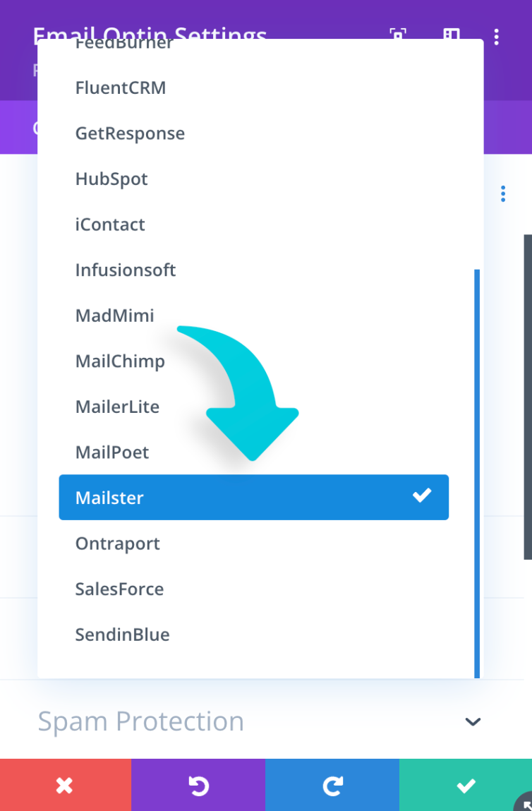Viewport: 532px width, 811px height.
Task: Open the blue three-dot options menu
Action: click(x=503, y=193)
